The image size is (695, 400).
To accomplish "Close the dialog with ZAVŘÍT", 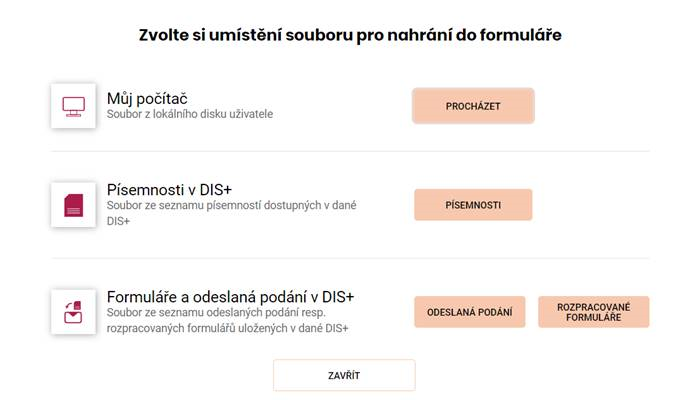I will [344, 375].
